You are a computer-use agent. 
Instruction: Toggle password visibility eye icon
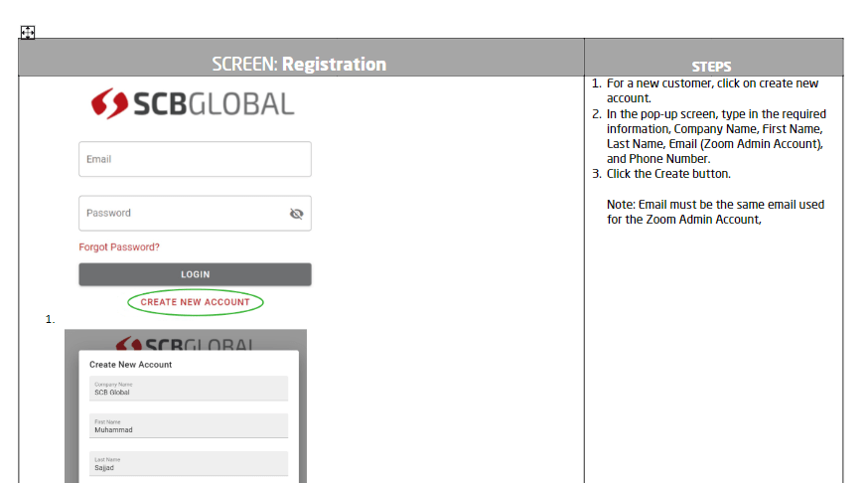pyautogui.click(x=296, y=214)
